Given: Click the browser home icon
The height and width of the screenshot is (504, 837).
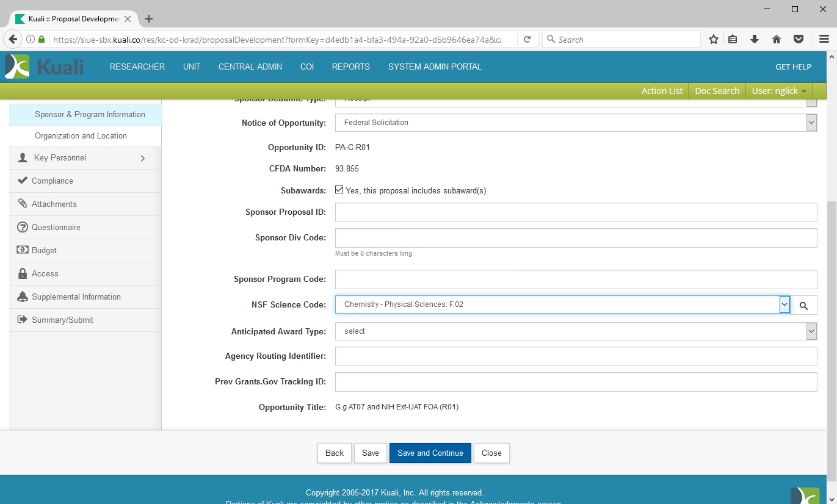Looking at the screenshot, I should 777,39.
